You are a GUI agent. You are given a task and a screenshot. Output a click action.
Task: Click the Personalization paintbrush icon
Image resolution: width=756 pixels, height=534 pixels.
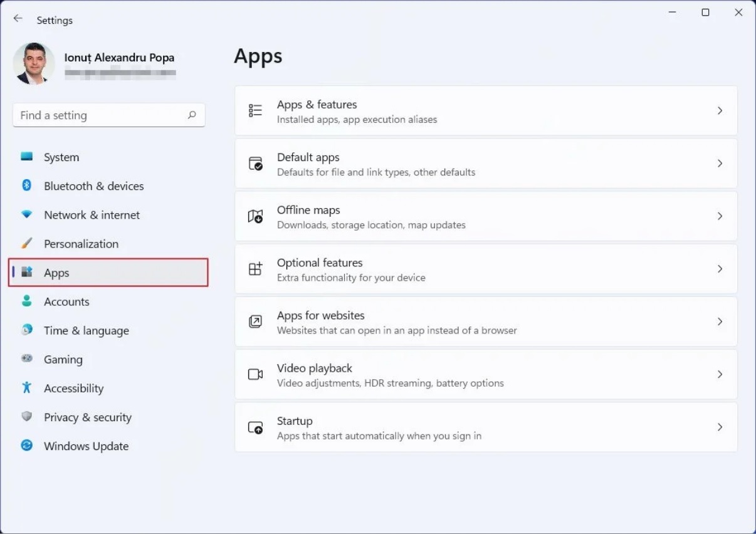[x=26, y=243]
